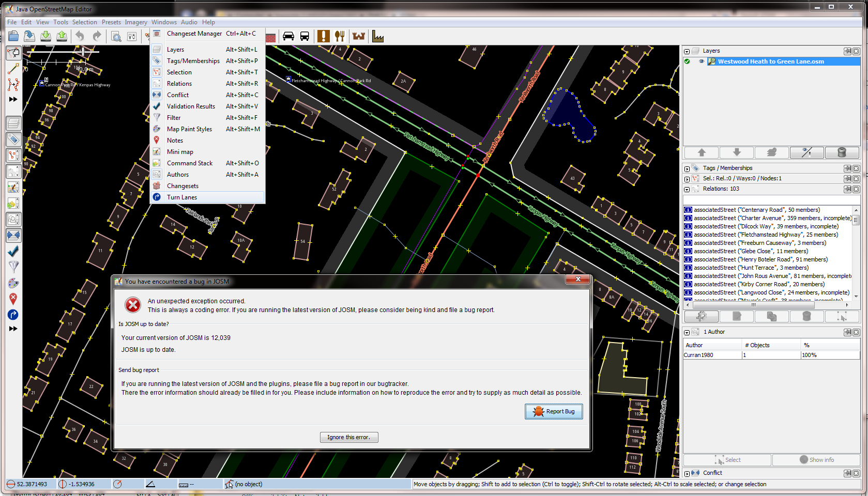The height and width of the screenshot is (496, 868).
Task: Click the exclamation sign preset icon
Action: 324,36
